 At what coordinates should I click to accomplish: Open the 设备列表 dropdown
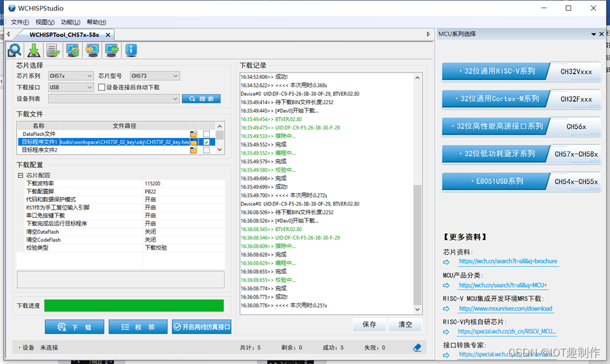click(x=114, y=98)
